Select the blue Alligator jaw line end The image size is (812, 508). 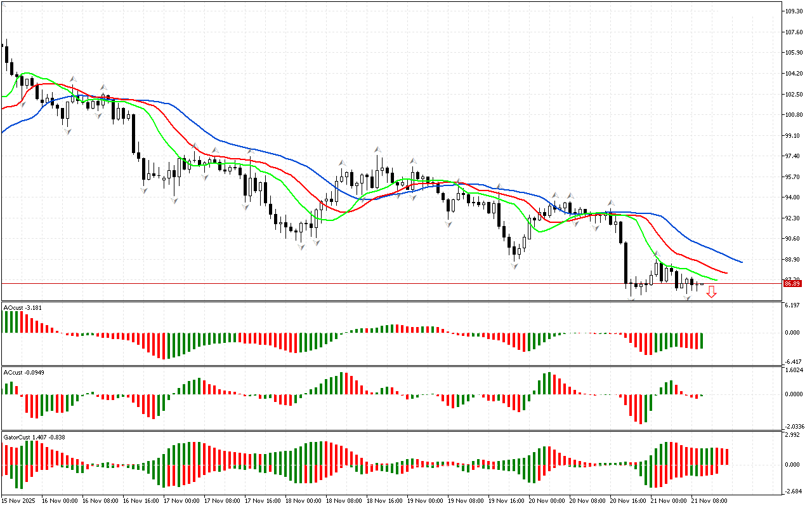(x=741, y=261)
